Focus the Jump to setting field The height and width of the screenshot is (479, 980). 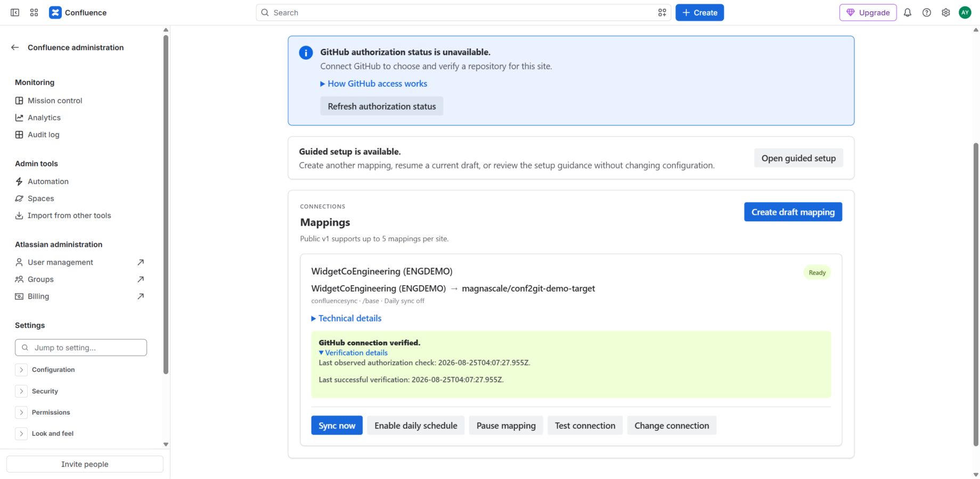(x=81, y=348)
